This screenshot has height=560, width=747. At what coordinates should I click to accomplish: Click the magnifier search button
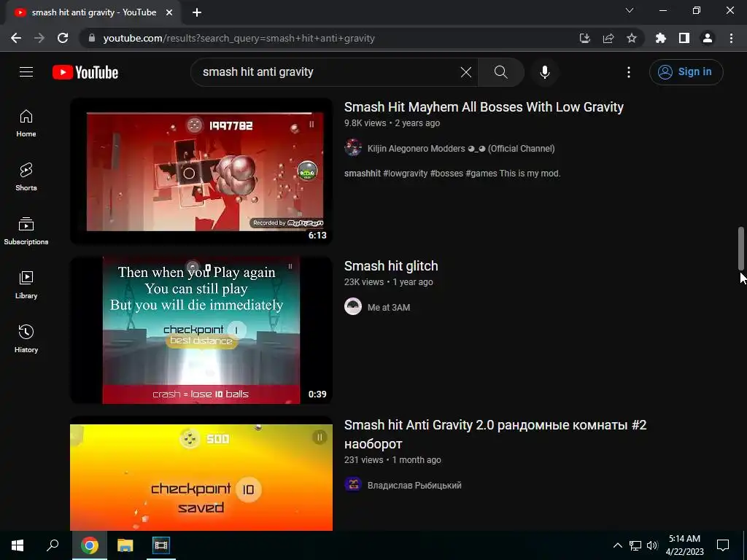pos(500,72)
